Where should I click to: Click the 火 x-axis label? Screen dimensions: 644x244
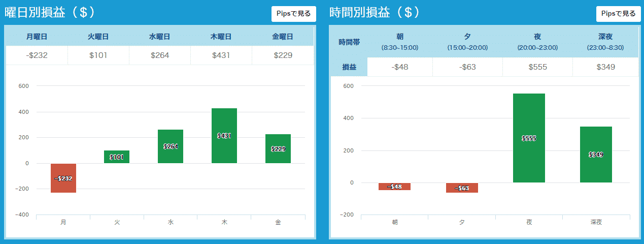point(117,222)
